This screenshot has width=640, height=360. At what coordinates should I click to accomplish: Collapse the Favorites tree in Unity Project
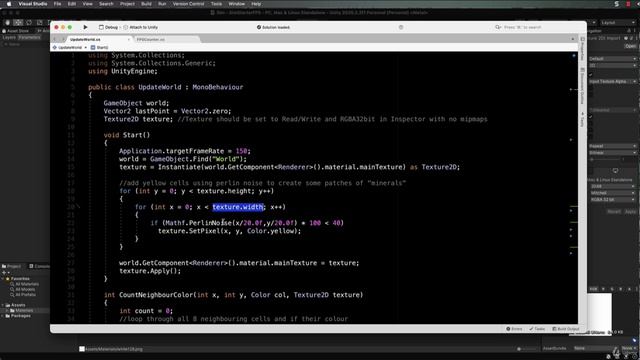point(3,279)
